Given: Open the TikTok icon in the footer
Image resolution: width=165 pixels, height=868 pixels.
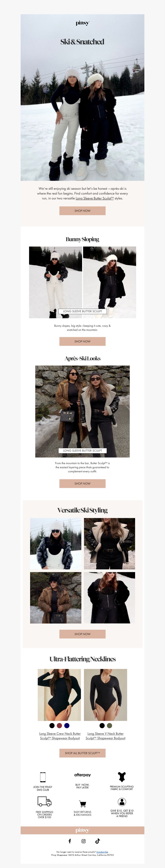Looking at the screenshot, I should coord(98,841).
